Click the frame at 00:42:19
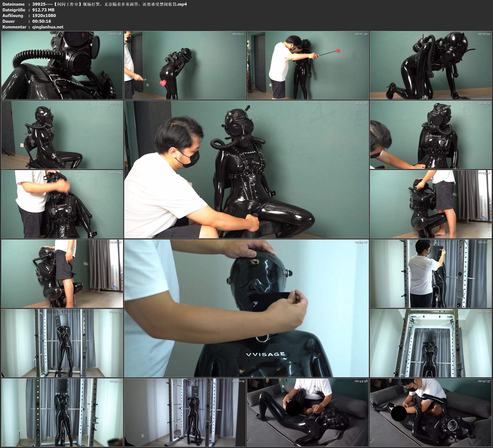The width and height of the screenshot is (493, 448). 185,412
